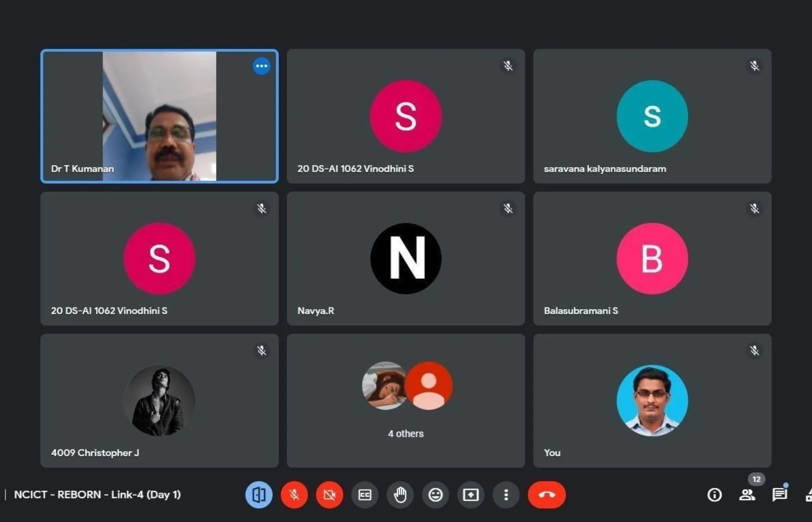Image resolution: width=812 pixels, height=522 pixels.
Task: Toggle the companion mode button in toolbar
Action: [x=259, y=495]
